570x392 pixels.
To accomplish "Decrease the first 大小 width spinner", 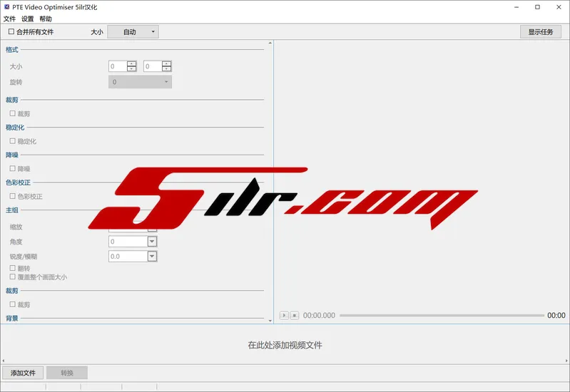I will (131, 69).
